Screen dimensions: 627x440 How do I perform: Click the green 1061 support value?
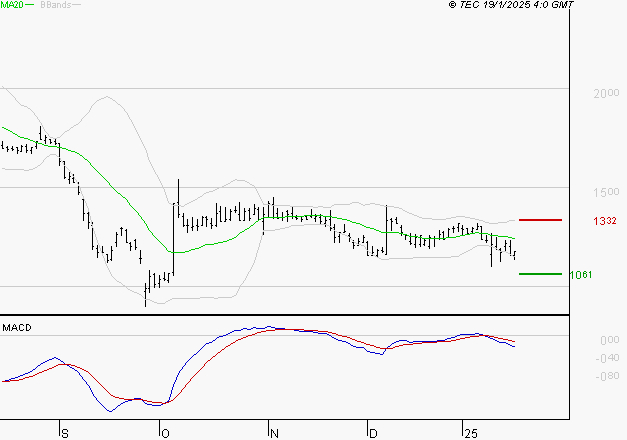click(x=580, y=274)
